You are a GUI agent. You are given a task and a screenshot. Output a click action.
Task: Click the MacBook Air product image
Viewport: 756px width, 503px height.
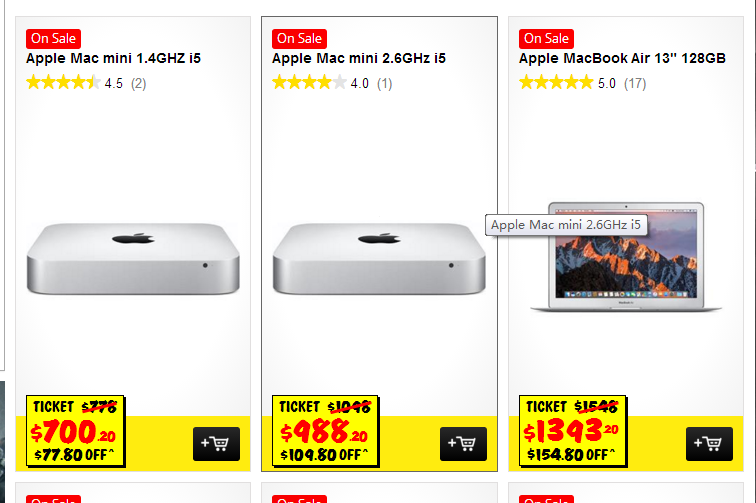(x=626, y=257)
